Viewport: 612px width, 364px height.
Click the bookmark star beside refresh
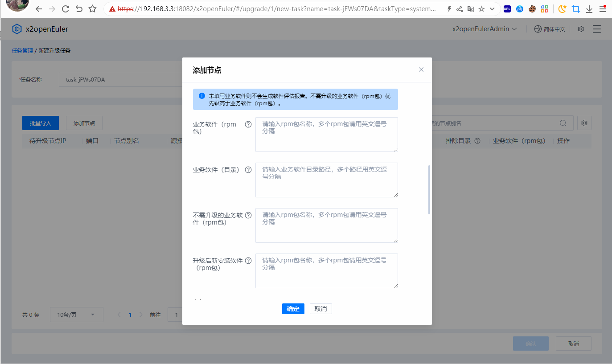[92, 9]
